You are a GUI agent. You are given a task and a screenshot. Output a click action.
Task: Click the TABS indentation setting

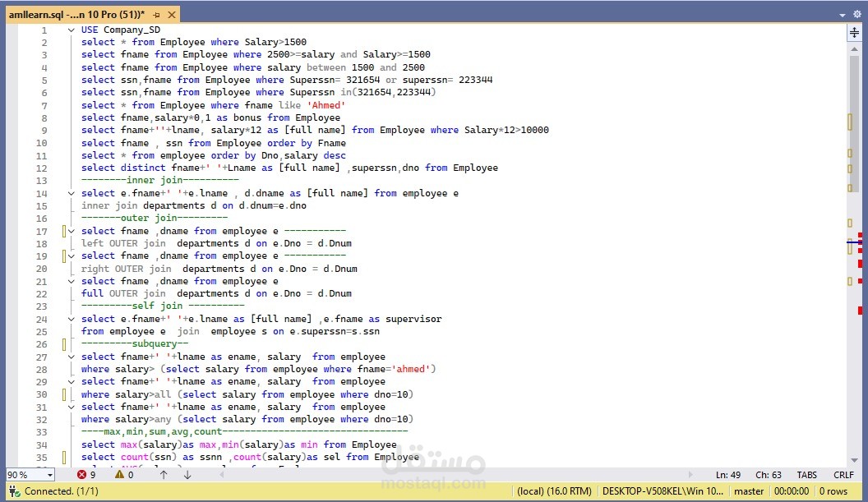click(x=806, y=475)
